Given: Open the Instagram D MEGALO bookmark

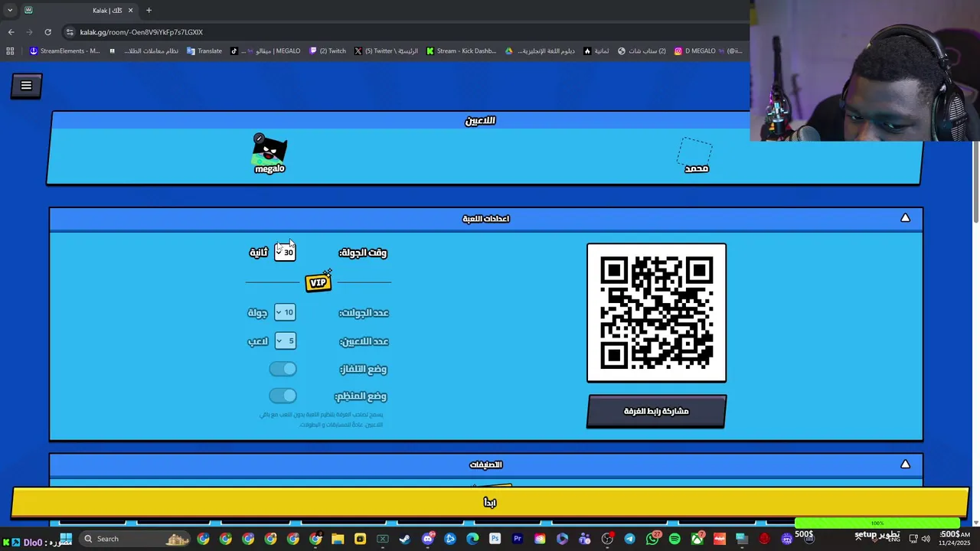Looking at the screenshot, I should (708, 51).
